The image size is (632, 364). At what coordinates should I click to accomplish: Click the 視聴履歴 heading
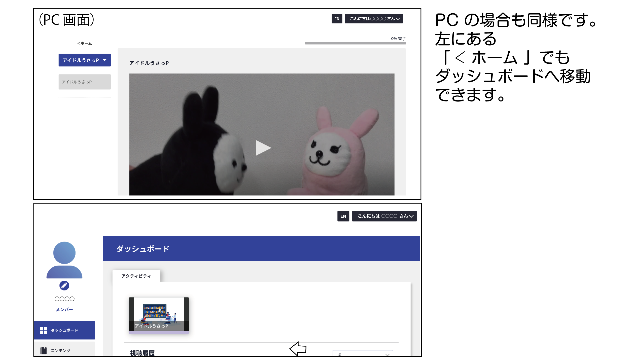coord(142,353)
